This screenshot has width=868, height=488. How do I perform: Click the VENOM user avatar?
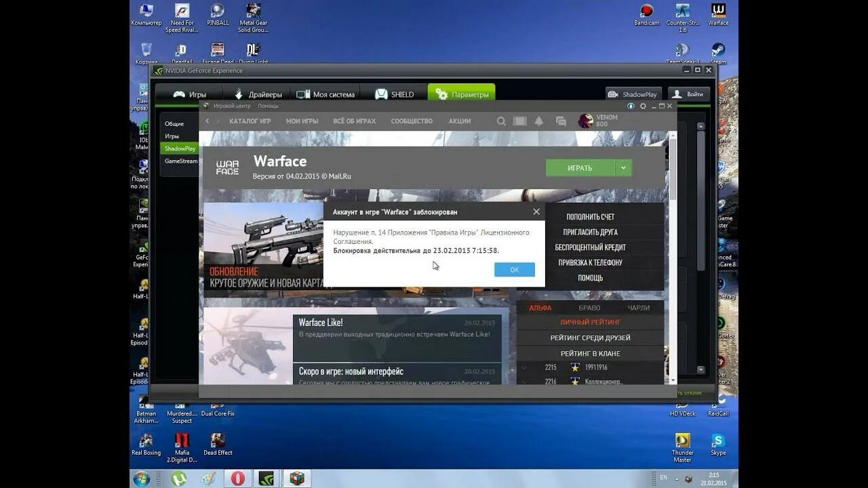pyautogui.click(x=585, y=121)
